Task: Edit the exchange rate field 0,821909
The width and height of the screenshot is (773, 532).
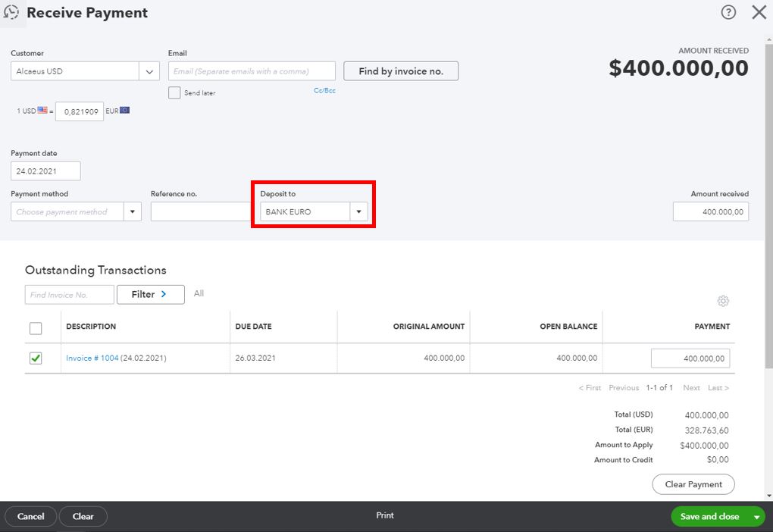Action: pyautogui.click(x=80, y=111)
